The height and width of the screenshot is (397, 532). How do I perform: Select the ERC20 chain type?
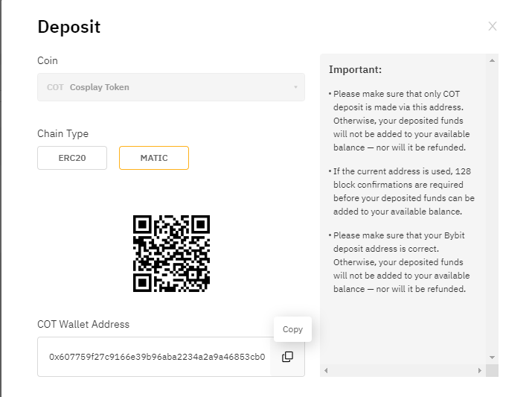coord(72,158)
